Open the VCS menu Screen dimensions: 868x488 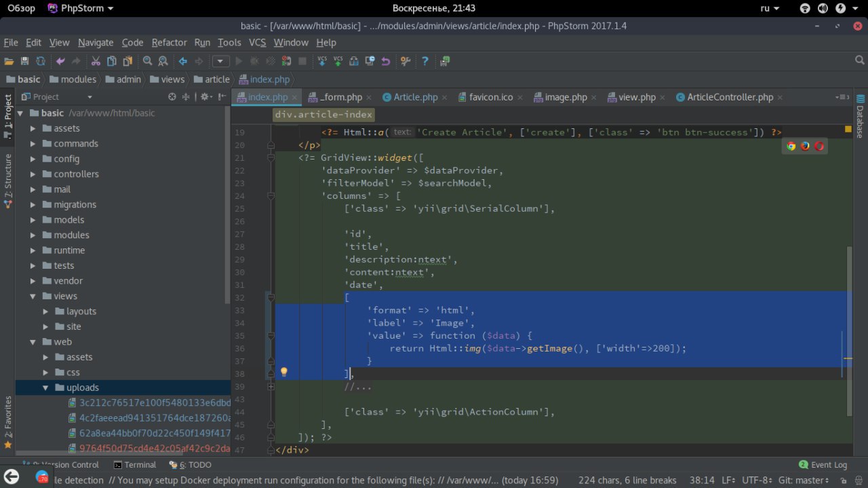(x=258, y=42)
